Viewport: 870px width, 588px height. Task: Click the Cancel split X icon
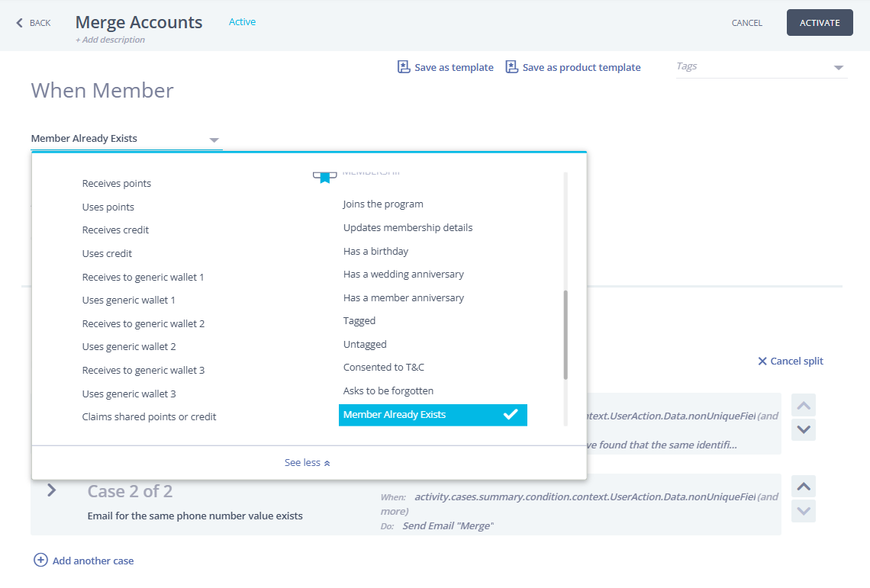(x=762, y=361)
